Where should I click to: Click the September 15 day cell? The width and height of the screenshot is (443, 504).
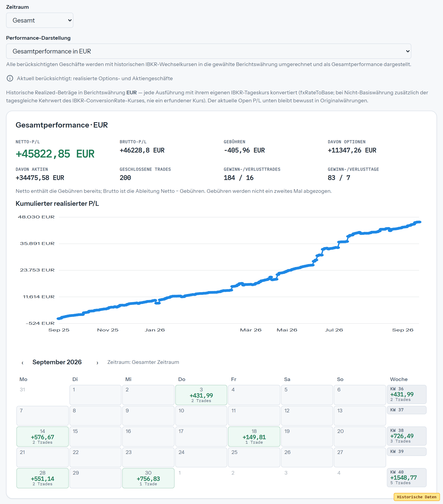pyautogui.click(x=95, y=436)
